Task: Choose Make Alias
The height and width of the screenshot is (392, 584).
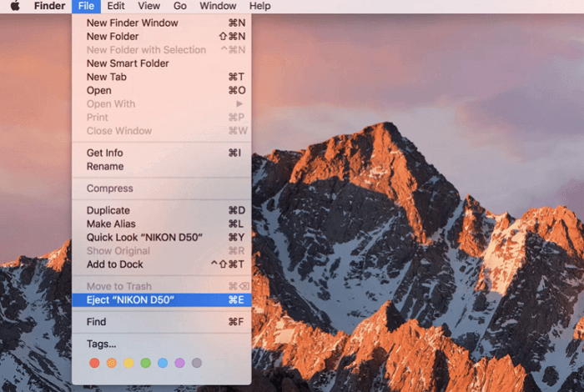Action: point(162,224)
